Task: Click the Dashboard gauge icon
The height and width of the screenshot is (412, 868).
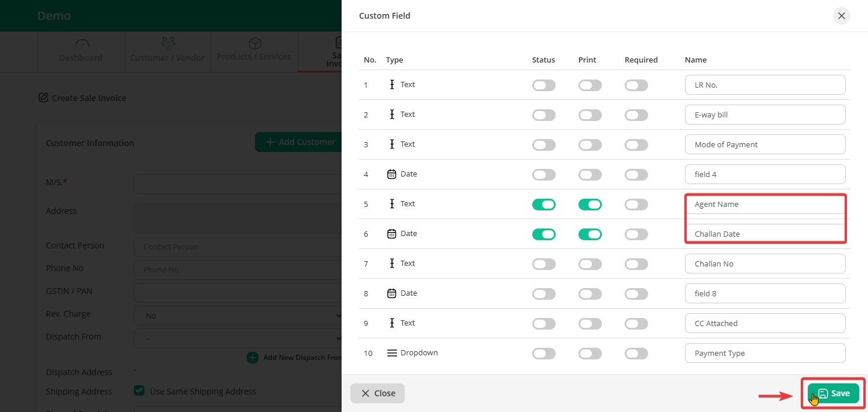Action: coord(82,44)
